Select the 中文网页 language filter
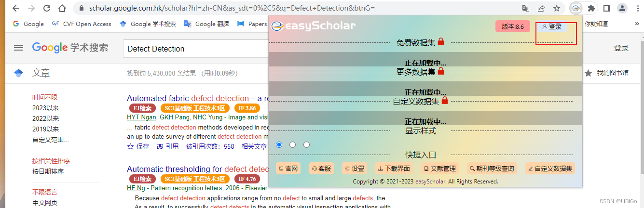The width and height of the screenshot is (644, 208). click(44, 203)
